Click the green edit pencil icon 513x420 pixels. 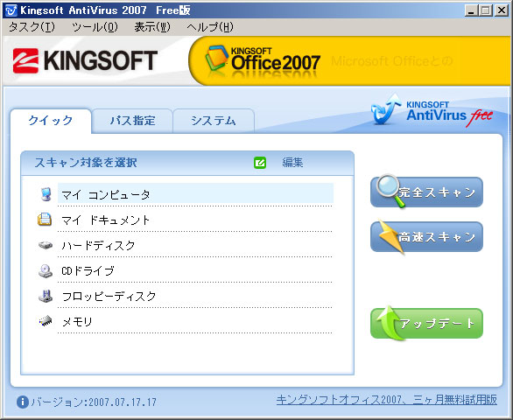pyautogui.click(x=260, y=163)
